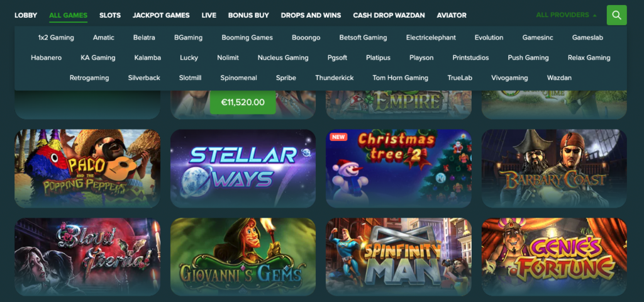Select Drops and Wins category
Image resolution: width=644 pixels, height=302 pixels.
[311, 15]
